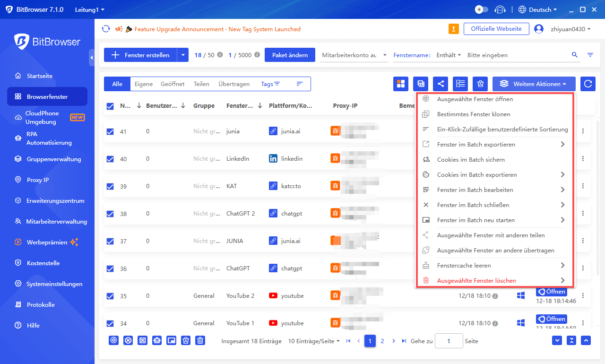Jump to first page arrow in pagination
The image size is (605, 364).
pyautogui.click(x=348, y=341)
